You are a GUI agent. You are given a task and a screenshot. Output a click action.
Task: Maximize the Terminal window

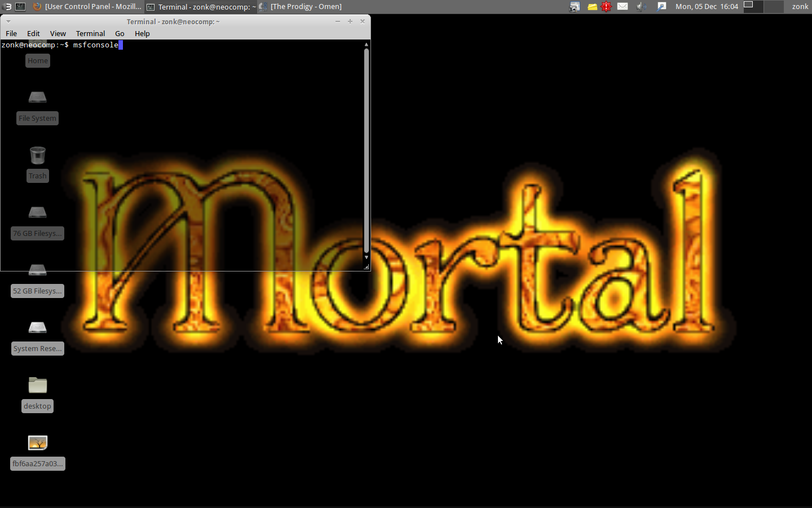tap(350, 21)
